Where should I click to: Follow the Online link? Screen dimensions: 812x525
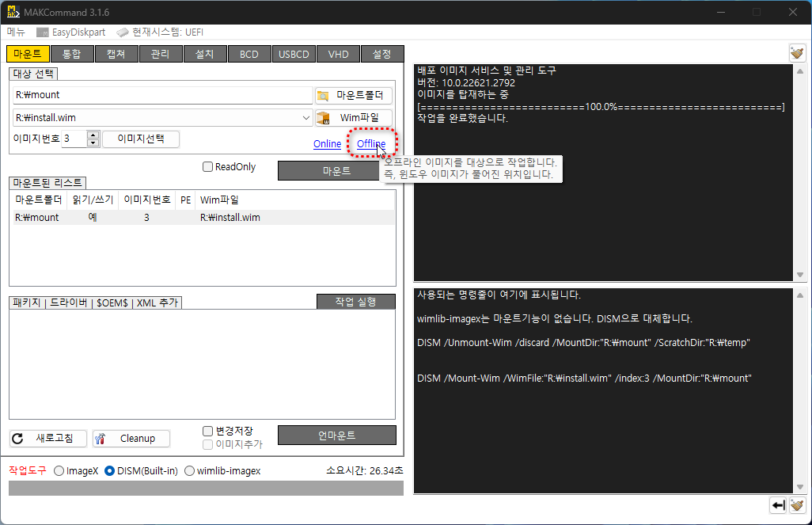click(x=328, y=143)
